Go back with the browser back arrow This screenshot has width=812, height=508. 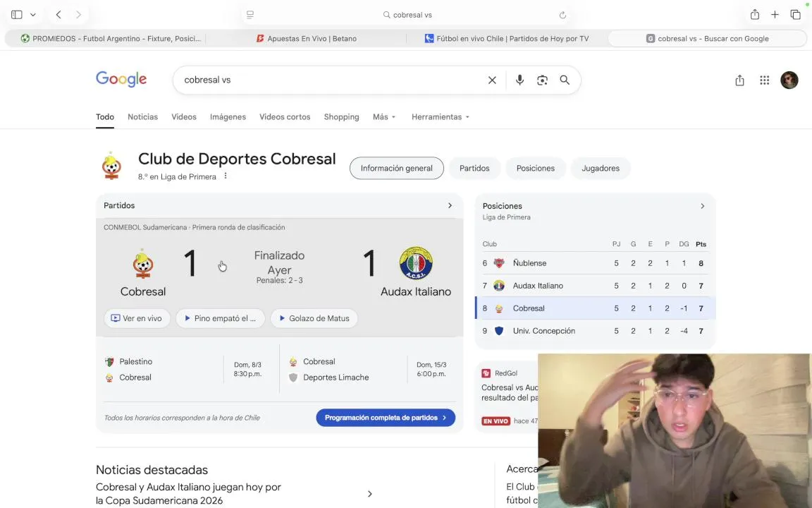click(59, 15)
